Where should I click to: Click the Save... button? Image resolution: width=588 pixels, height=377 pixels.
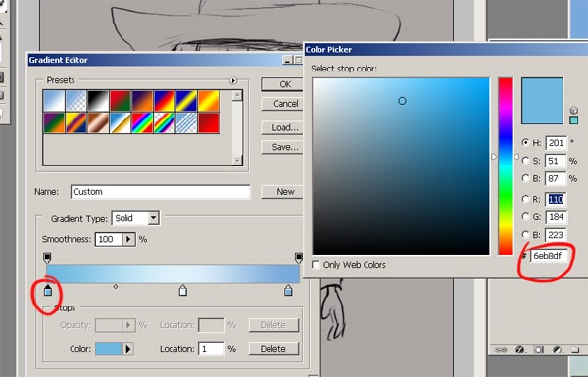[x=281, y=147]
